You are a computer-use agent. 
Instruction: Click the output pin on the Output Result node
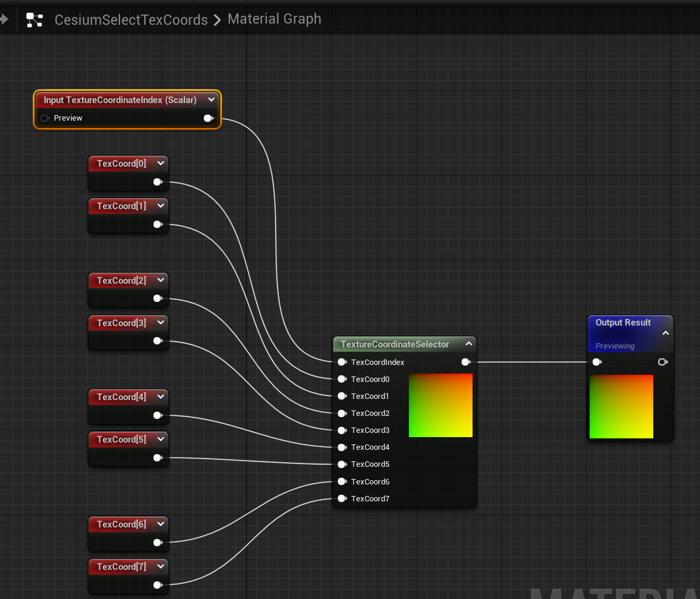[662, 362]
